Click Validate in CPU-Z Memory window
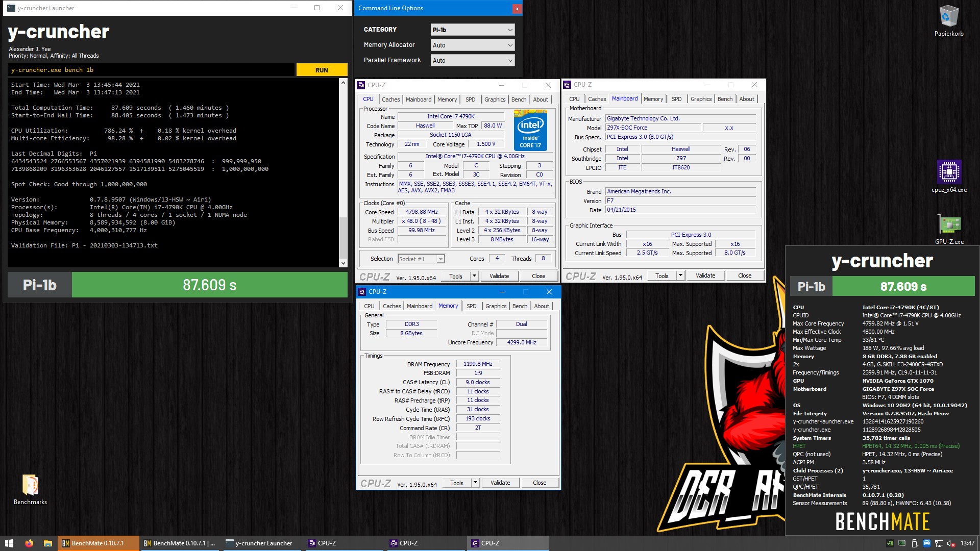 pos(500,483)
